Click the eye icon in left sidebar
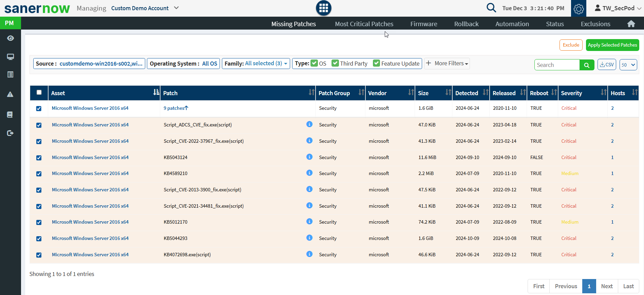The image size is (644, 295). click(x=11, y=38)
